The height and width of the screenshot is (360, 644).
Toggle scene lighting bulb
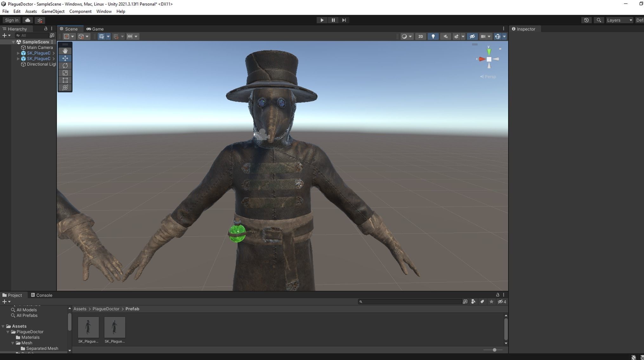(x=433, y=37)
